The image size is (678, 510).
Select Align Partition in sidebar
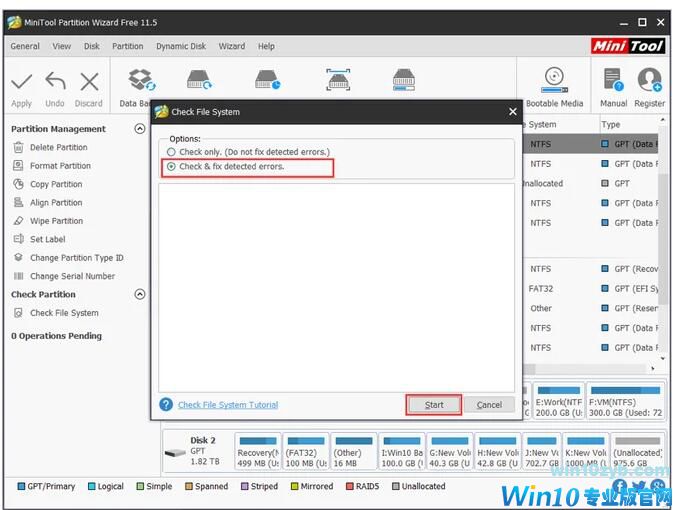[56, 202]
